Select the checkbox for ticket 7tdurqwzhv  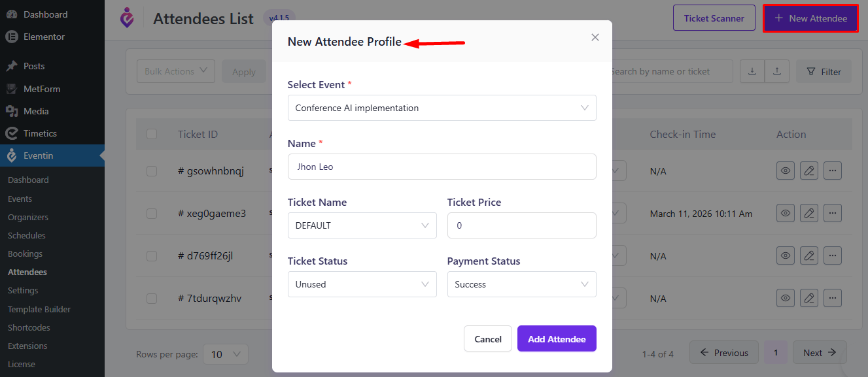tap(152, 299)
